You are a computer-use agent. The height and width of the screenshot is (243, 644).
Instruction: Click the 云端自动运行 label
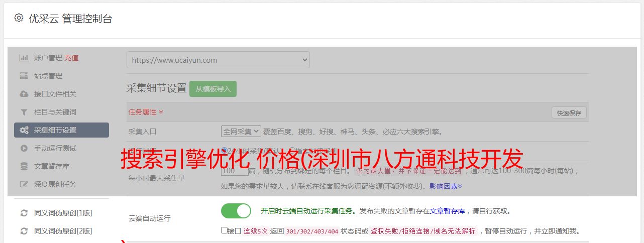pos(150,218)
